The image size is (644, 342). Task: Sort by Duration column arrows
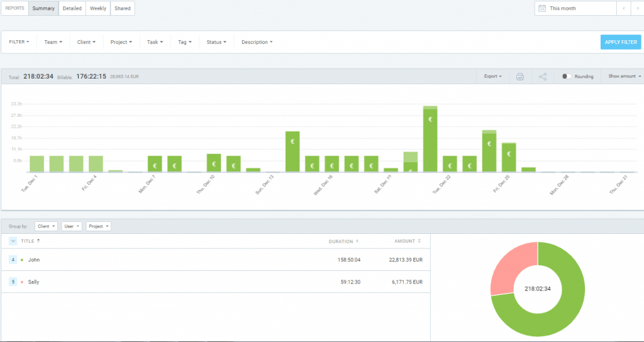pyautogui.click(x=358, y=241)
